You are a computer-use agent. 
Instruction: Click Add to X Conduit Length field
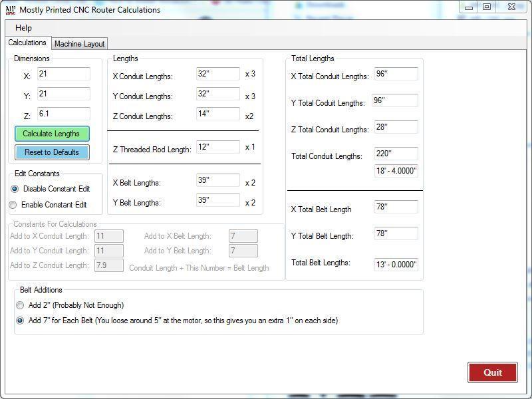tap(109, 236)
